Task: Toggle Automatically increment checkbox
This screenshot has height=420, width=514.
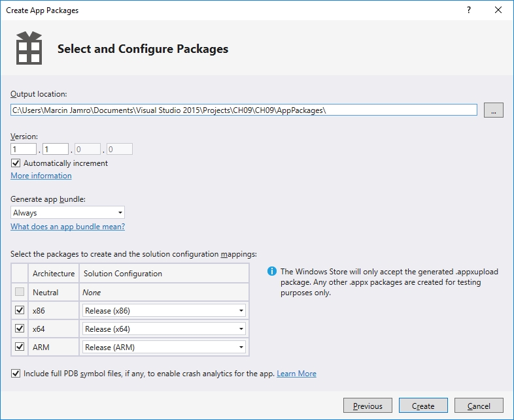Action: (x=16, y=163)
